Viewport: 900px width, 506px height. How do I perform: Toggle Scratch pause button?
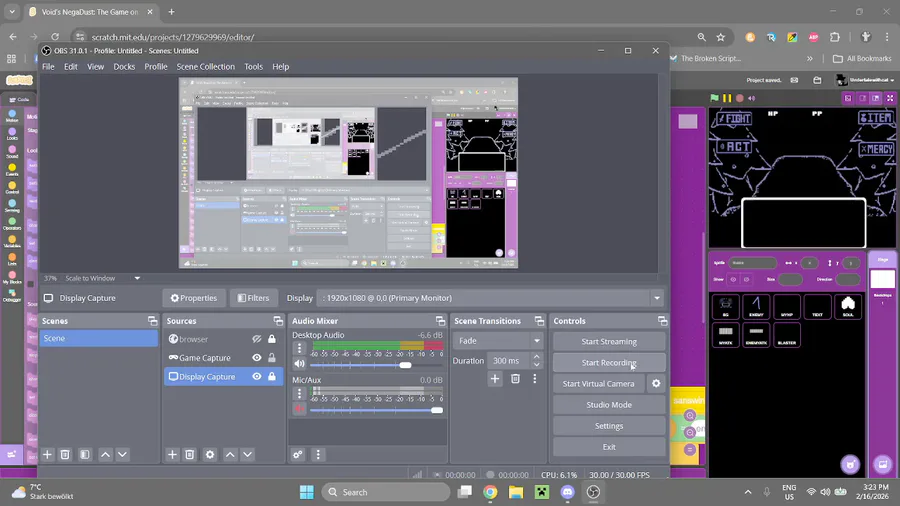coord(727,98)
